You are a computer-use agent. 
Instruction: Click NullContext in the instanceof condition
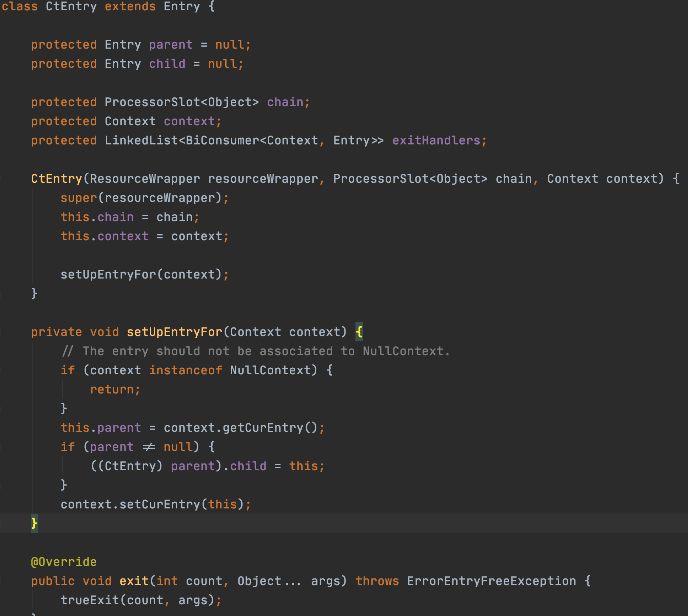tap(270, 371)
